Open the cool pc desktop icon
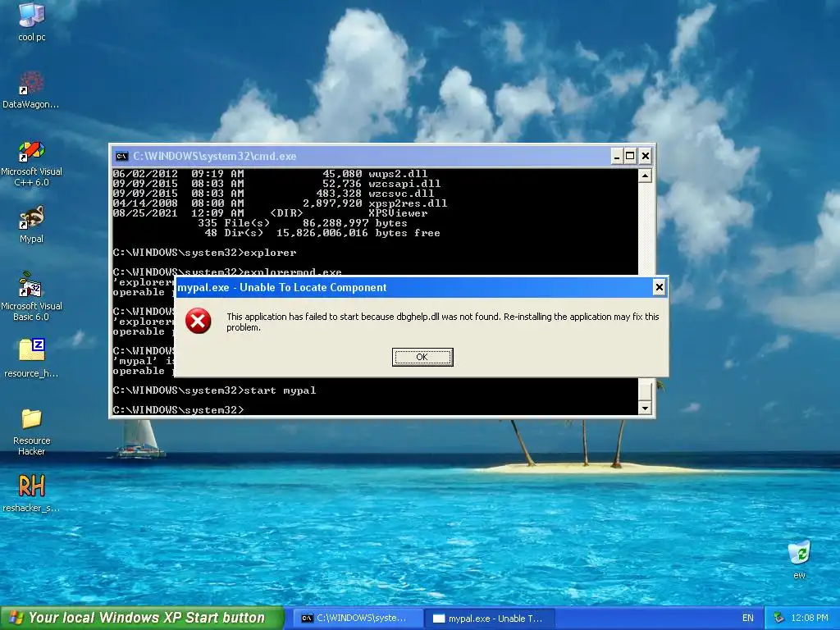 (32, 21)
